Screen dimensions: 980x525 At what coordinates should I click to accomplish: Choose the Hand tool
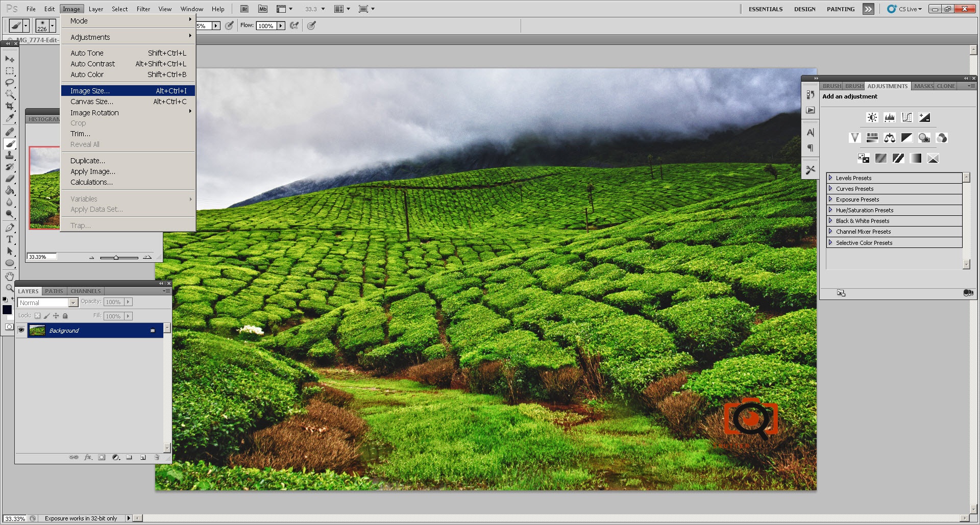tap(9, 277)
